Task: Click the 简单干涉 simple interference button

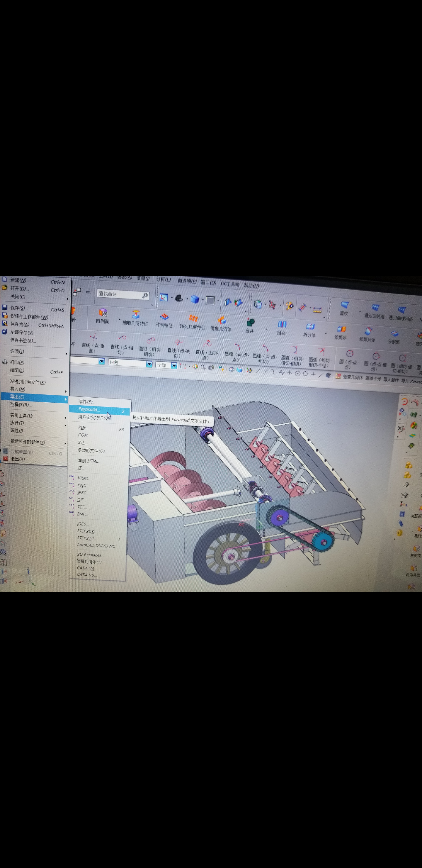Action: 373,379
